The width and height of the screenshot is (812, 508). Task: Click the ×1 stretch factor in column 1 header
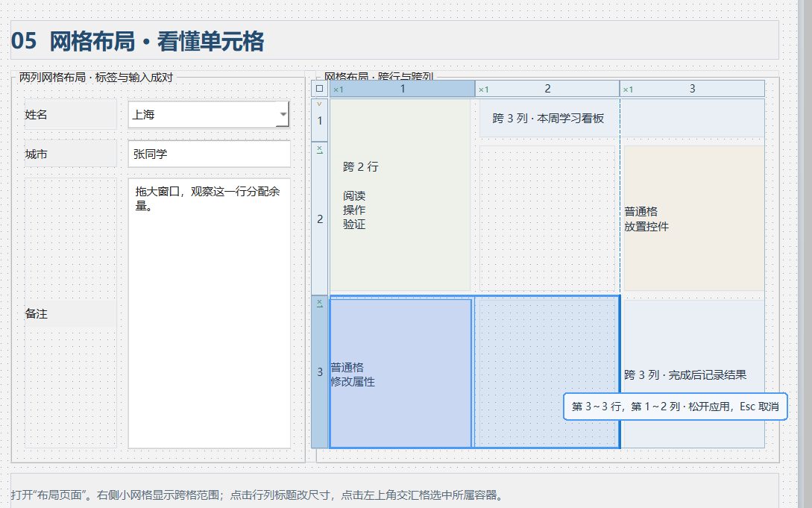click(x=339, y=90)
